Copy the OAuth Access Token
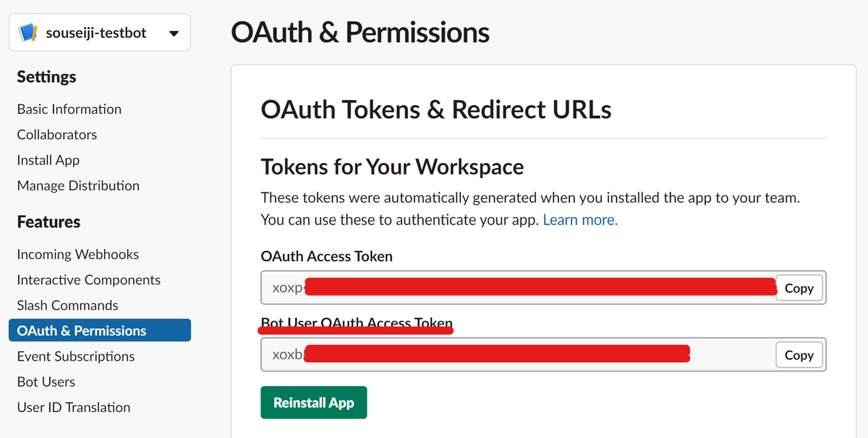Screen dimensions: 868x438 click(799, 288)
